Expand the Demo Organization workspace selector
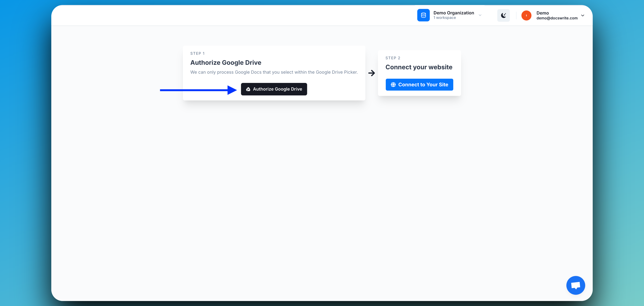This screenshot has height=306, width=644. tap(480, 15)
